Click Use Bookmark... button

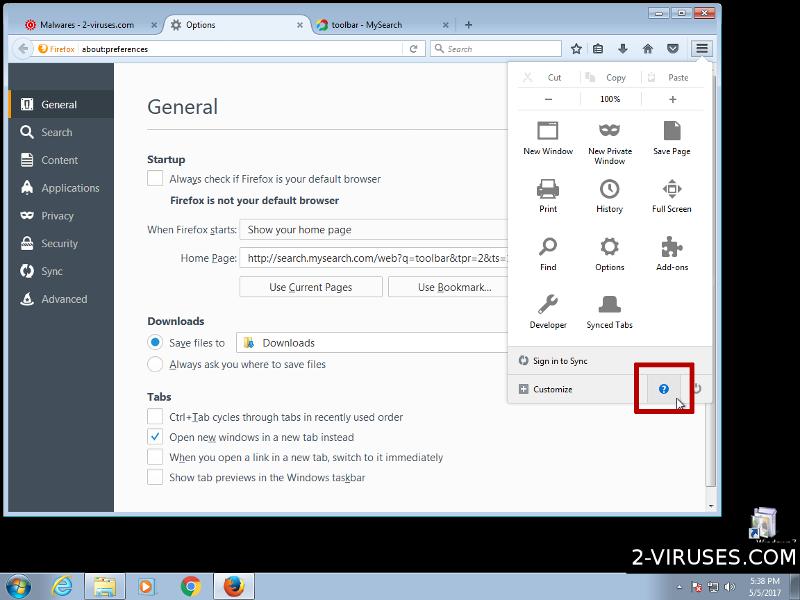pyautogui.click(x=448, y=287)
